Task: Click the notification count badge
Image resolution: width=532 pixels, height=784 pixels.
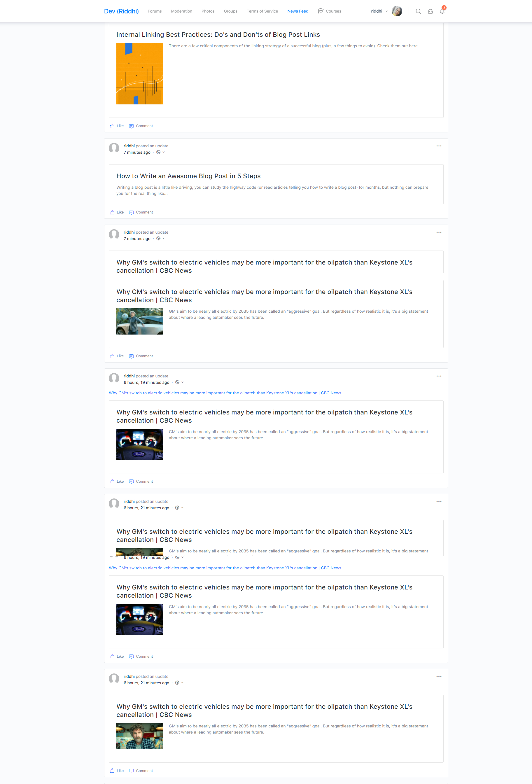Action: point(444,7)
